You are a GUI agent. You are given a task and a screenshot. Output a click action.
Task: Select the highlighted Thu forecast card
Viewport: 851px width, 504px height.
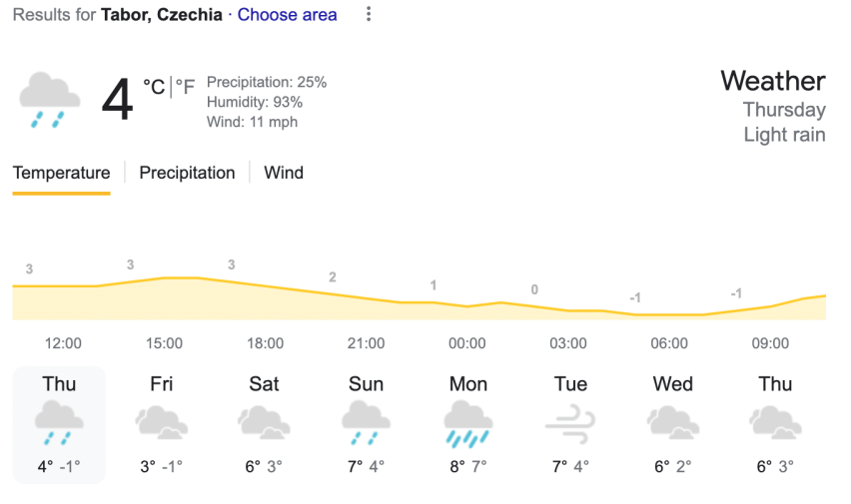pyautogui.click(x=60, y=424)
